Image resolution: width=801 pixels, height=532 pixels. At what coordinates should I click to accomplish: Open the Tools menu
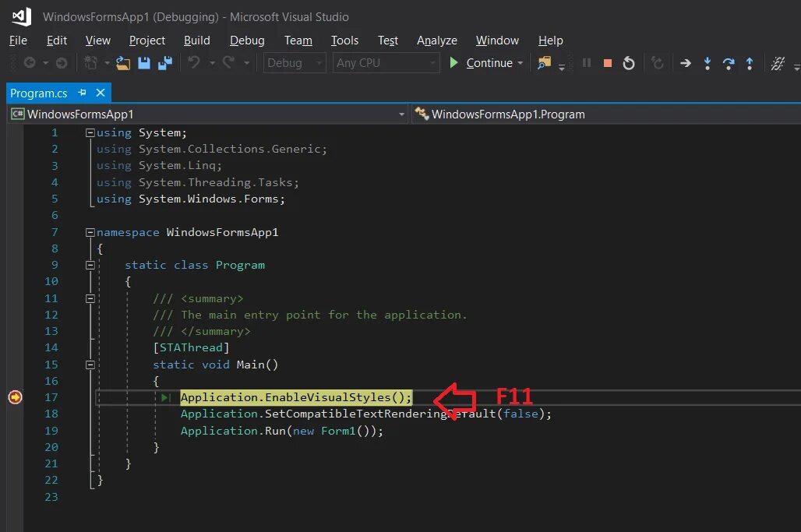345,41
